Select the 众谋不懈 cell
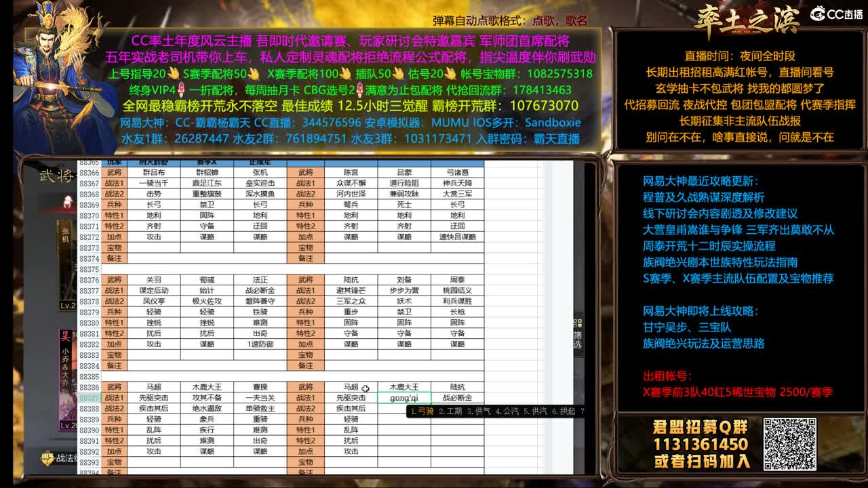The image size is (868, 488). click(x=351, y=183)
